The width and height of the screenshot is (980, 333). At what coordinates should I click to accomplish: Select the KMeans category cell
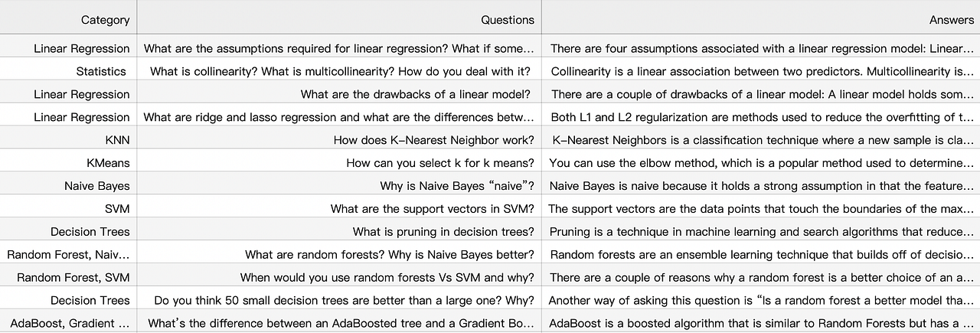point(108,163)
